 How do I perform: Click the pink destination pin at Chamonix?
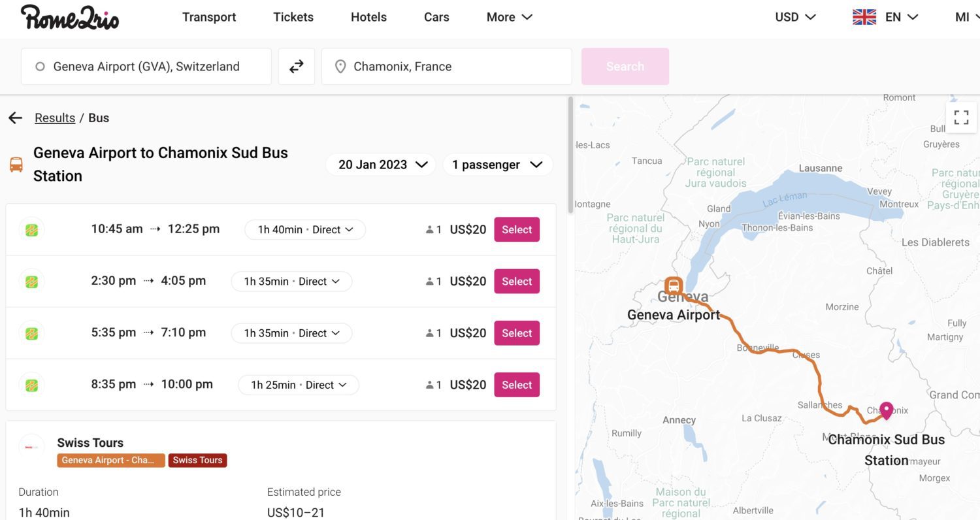(886, 410)
